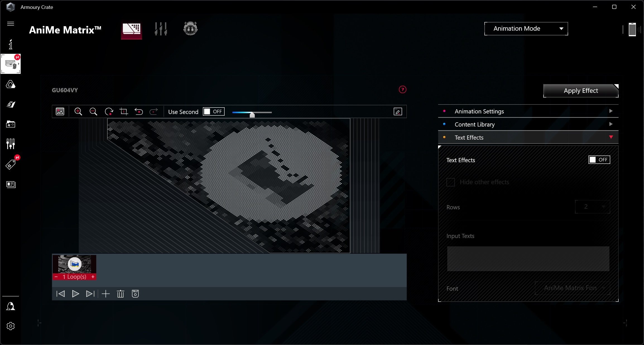Click the matrix preview canvas
The height and width of the screenshot is (345, 644).
click(x=229, y=186)
